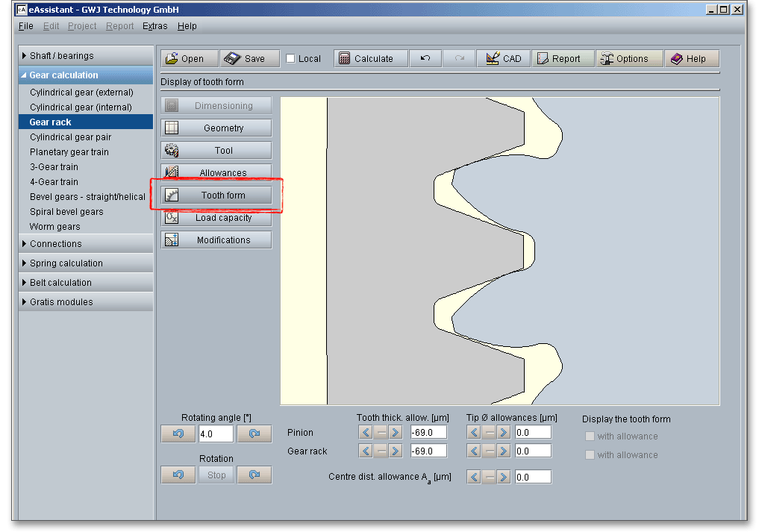Open the Options settings button

[x=629, y=59]
